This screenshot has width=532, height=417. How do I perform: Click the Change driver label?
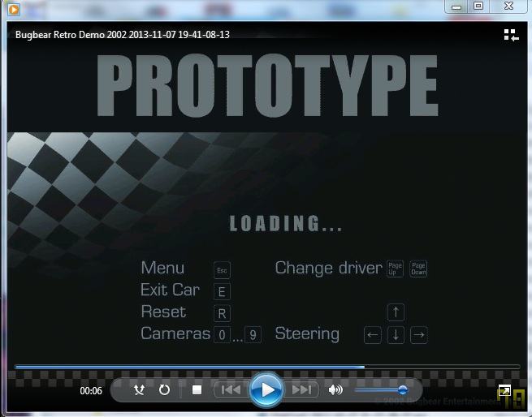(328, 268)
